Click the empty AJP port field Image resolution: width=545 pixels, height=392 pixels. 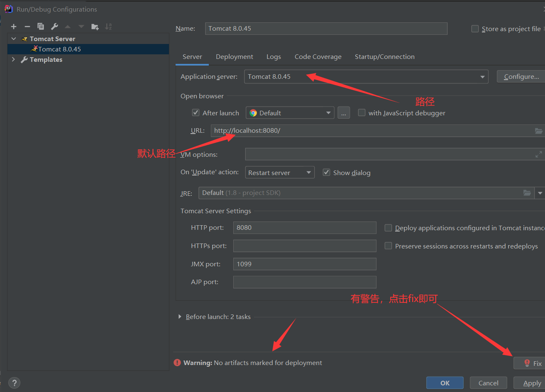pos(305,282)
